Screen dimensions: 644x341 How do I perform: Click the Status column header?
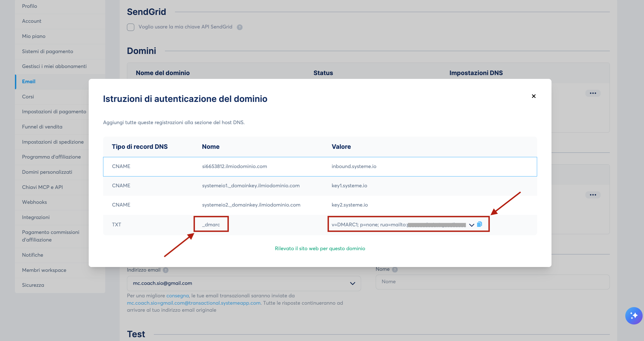click(323, 73)
